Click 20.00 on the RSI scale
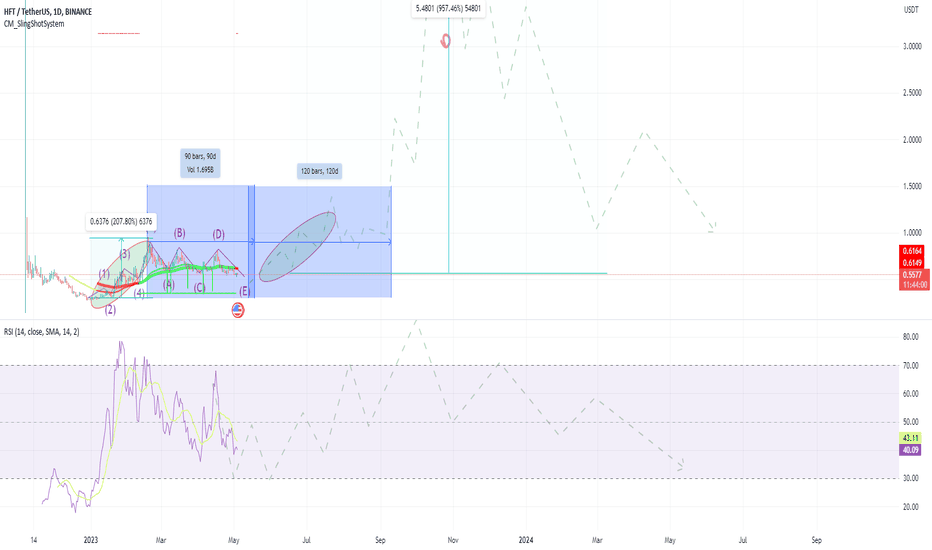Viewport: 932px width, 550px height. 911,507
